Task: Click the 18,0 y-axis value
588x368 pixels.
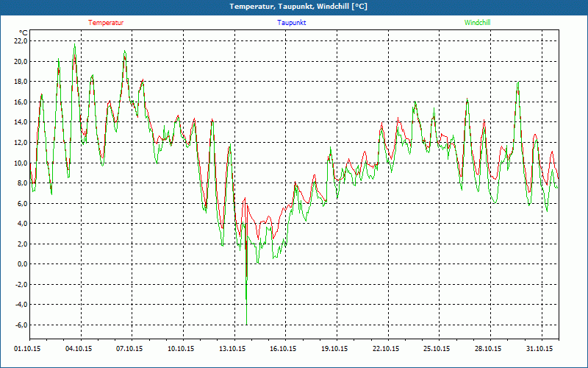Action: 21,82
